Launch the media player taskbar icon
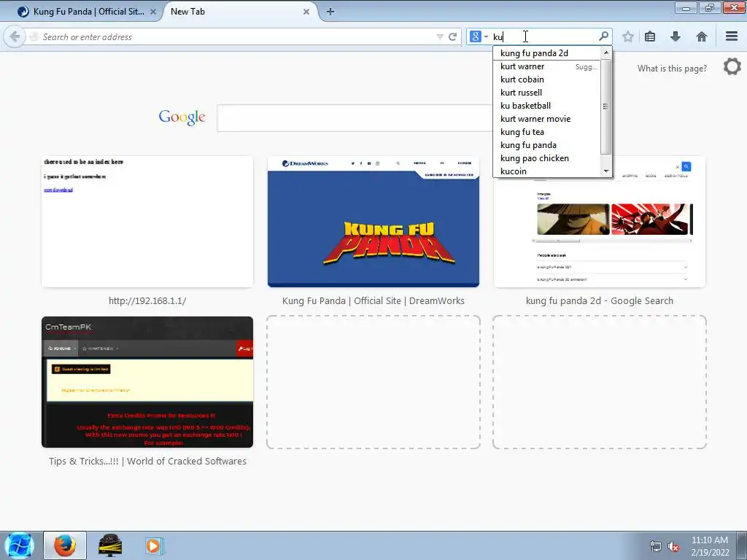This screenshot has height=560, width=747. point(154,545)
